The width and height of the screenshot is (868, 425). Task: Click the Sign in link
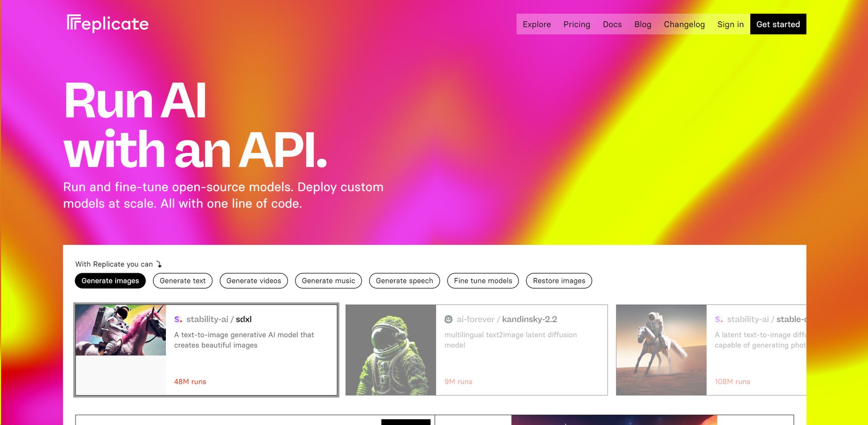click(730, 24)
